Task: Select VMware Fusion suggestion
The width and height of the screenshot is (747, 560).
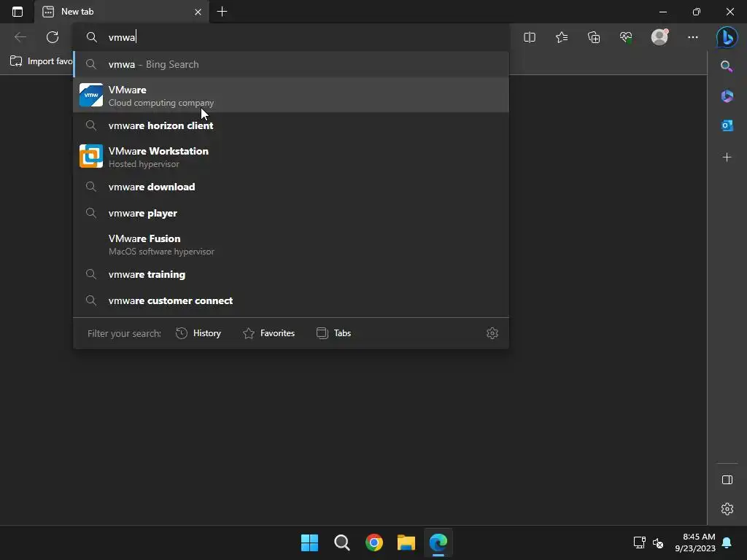Action: click(291, 244)
